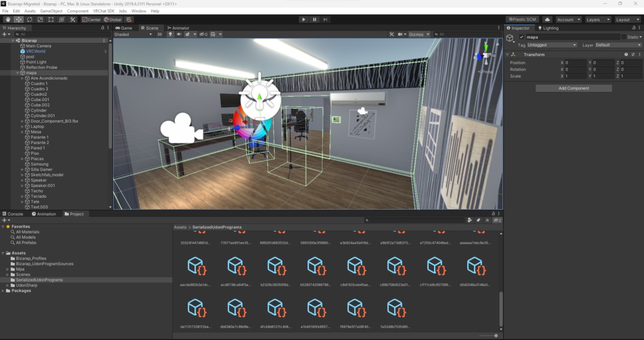
Task: Open Layers dropdown
Action: [597, 20]
